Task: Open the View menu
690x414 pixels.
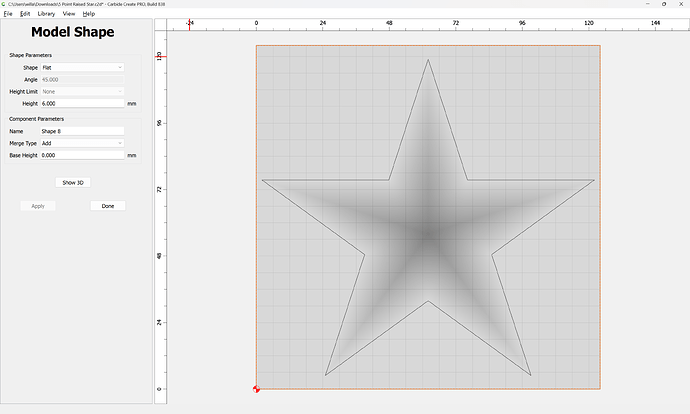Action: click(69, 14)
